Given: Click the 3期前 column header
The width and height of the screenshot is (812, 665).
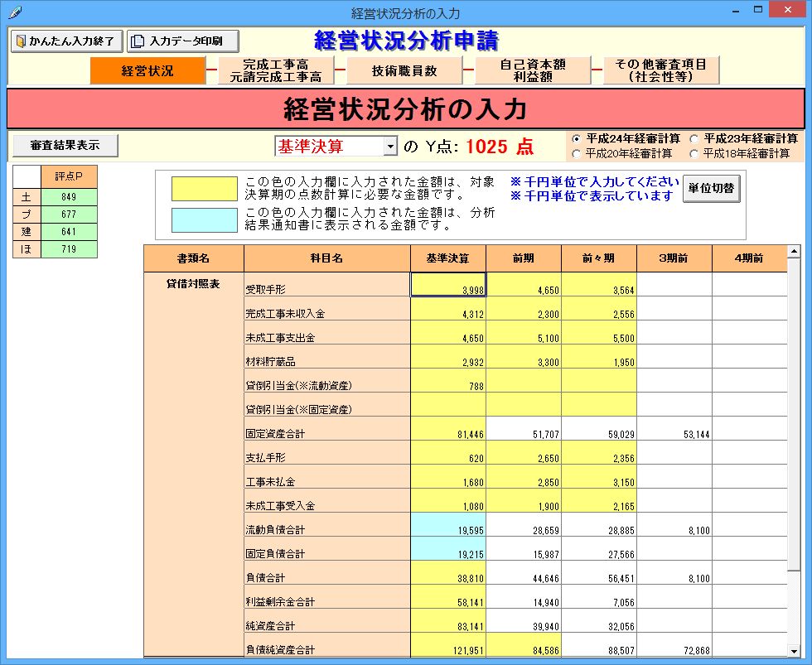Looking at the screenshot, I should pos(674,258).
